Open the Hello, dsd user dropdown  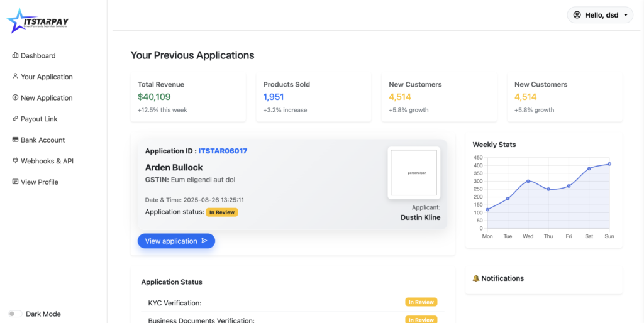pyautogui.click(x=601, y=15)
